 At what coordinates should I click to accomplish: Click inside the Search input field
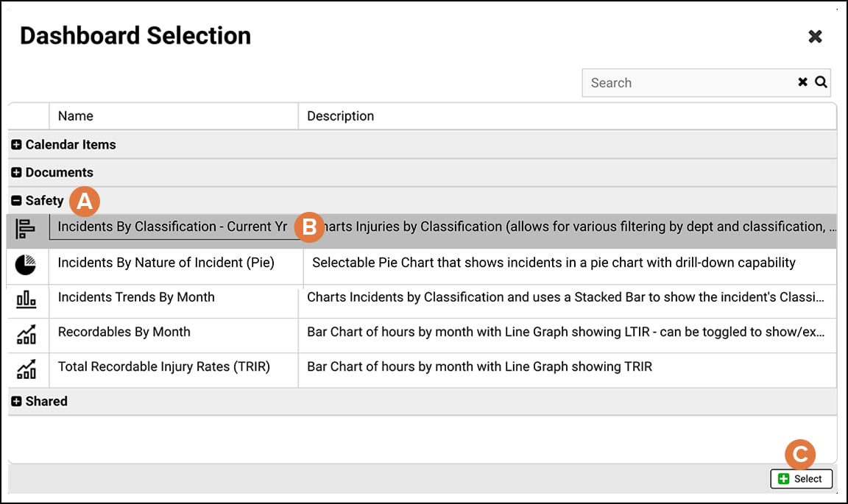point(685,82)
